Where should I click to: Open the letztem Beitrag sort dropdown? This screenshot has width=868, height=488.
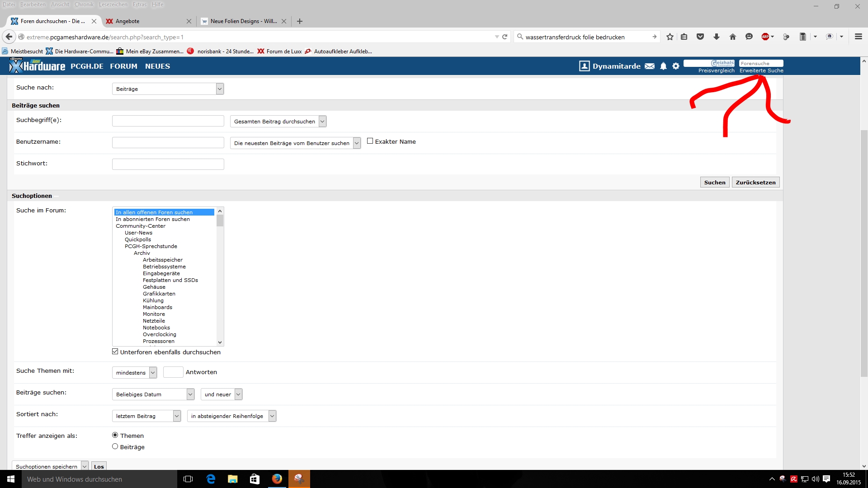[146, 416]
